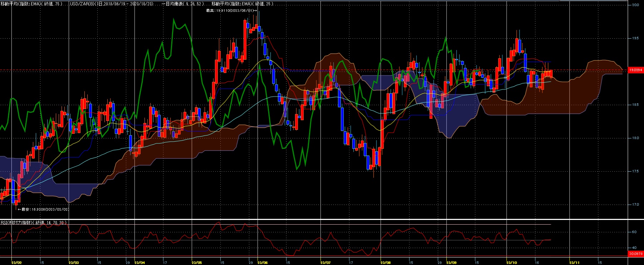
Task: Click the 23/11 date marker
Action: coord(574,262)
